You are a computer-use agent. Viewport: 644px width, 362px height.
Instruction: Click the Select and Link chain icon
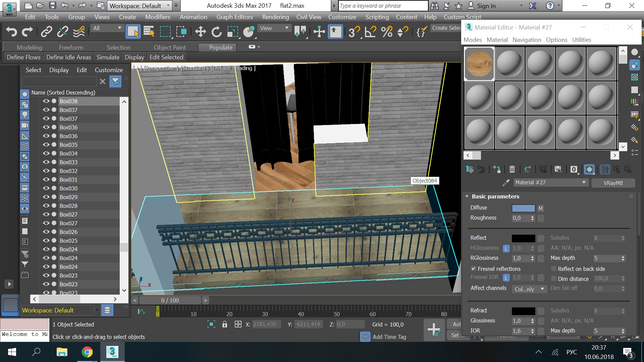(x=46, y=32)
